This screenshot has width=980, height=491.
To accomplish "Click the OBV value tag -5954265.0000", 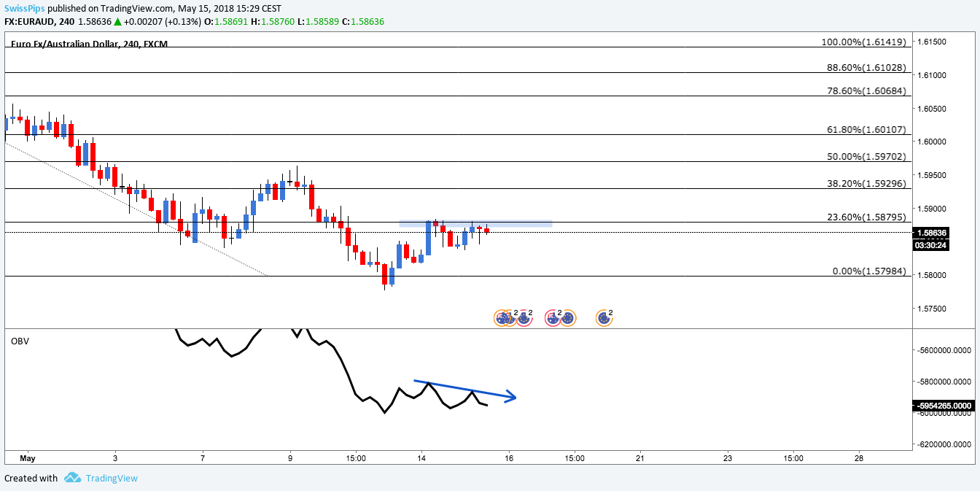I will [x=944, y=405].
